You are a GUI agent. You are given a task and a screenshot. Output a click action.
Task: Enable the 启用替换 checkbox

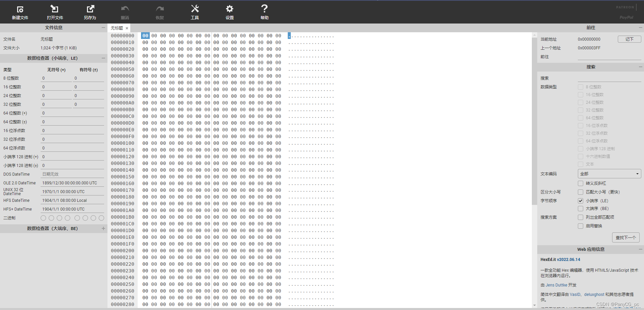580,226
